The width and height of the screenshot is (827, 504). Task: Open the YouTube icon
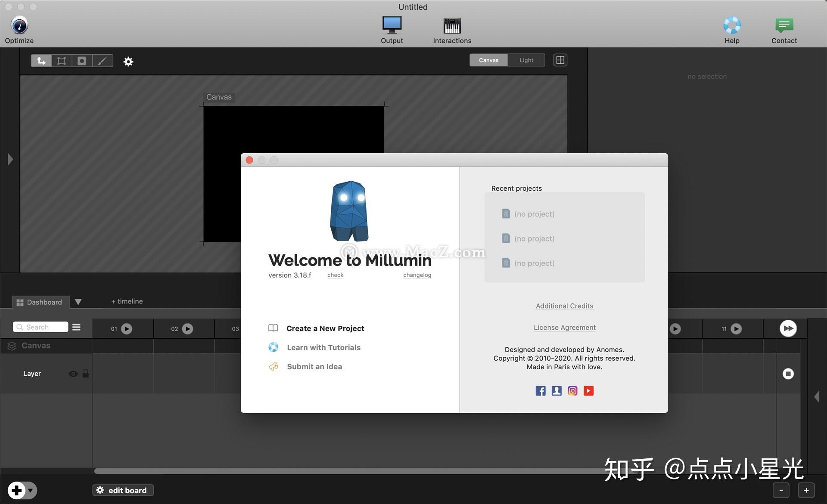click(588, 391)
